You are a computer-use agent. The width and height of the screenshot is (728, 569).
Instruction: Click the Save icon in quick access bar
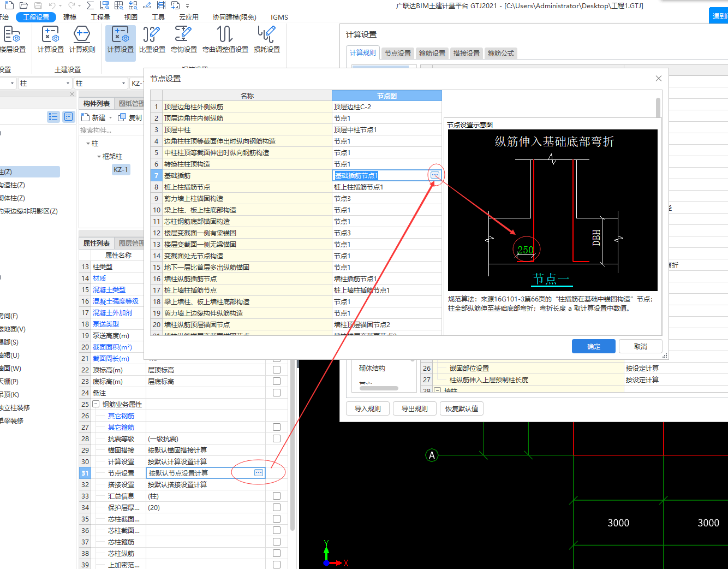(38, 5)
